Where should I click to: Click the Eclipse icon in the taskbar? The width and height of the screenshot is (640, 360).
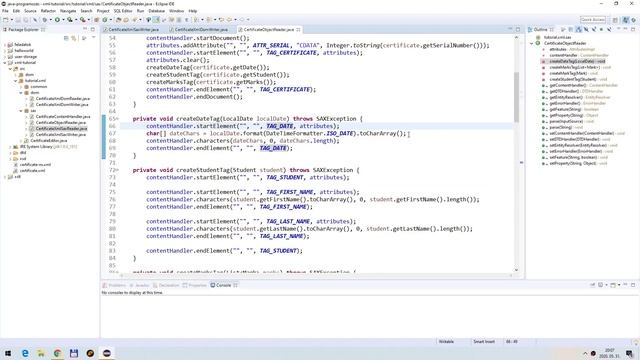point(107,353)
